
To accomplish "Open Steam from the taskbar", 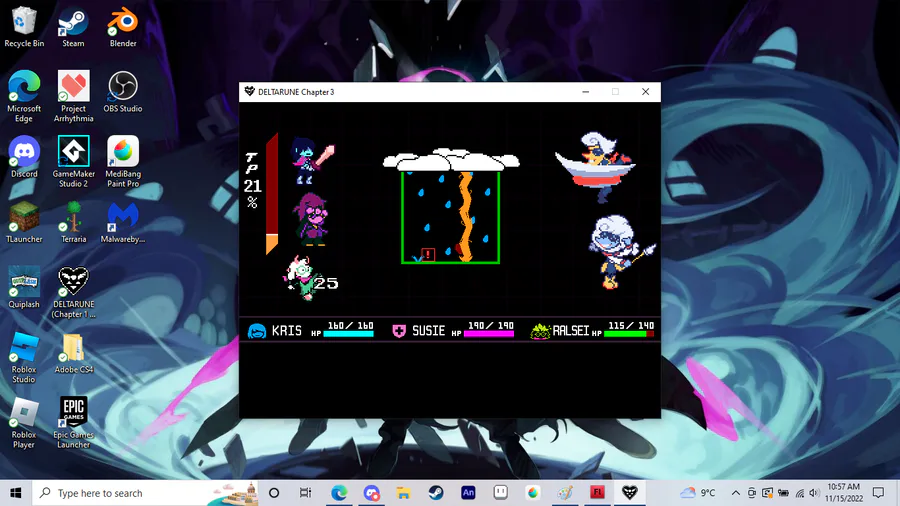I will [x=436, y=493].
